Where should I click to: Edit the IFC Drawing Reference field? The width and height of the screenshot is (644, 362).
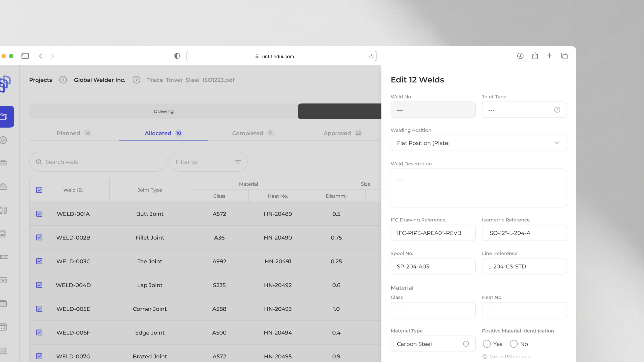(433, 233)
